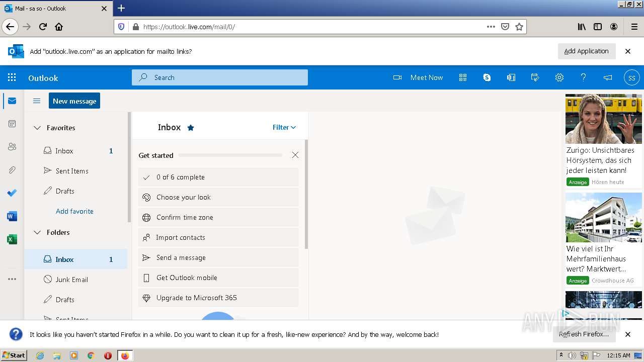Open the To Do checkmark module

[12, 193]
